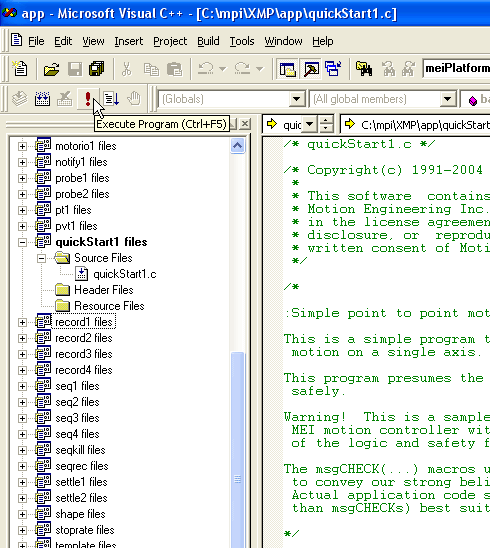490x548 pixels.
Task: Click the Go debug icon beside Execute
Action: coord(112,99)
